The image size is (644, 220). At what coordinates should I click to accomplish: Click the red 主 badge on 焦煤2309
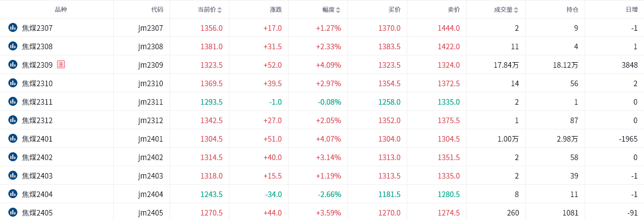pos(61,64)
